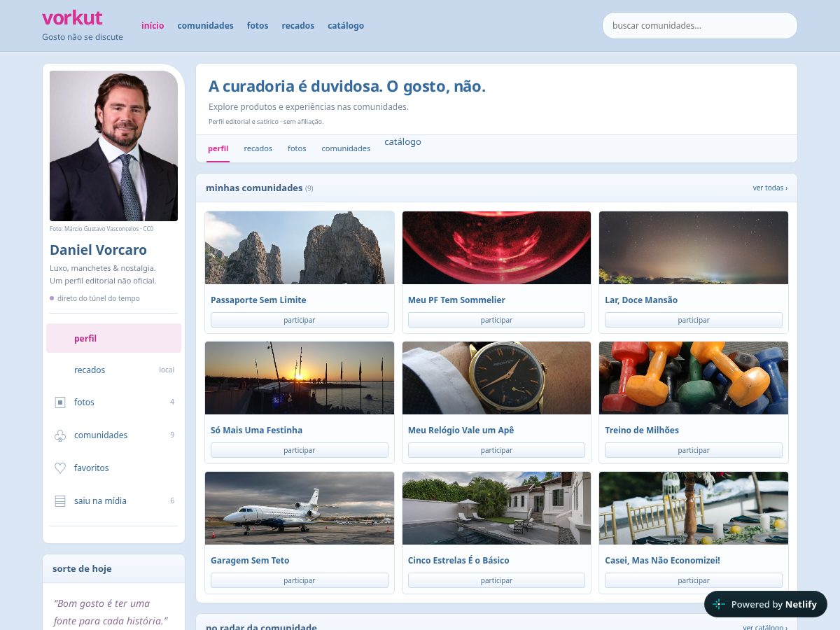Open recados in the left sidebar

[113, 370]
